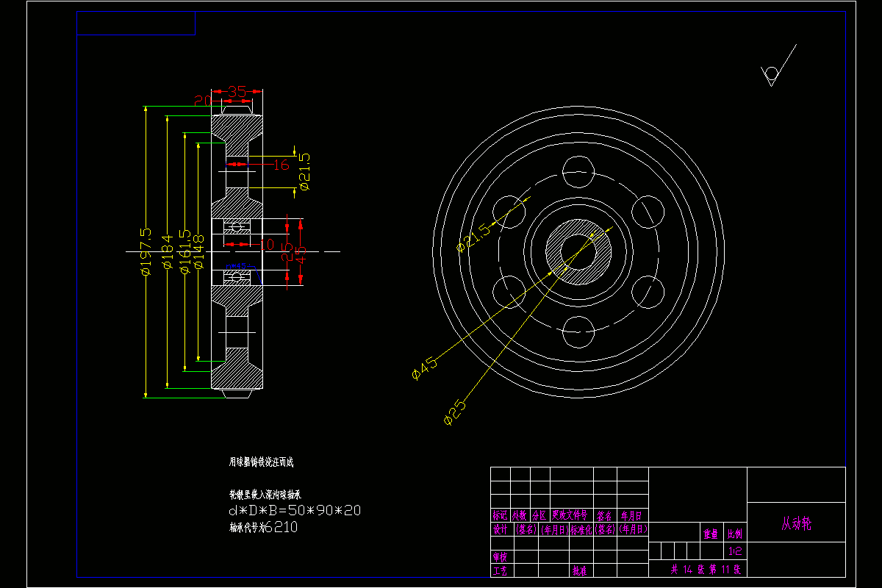The height and width of the screenshot is (588, 882).
Task: Click the 分区 cell in title block
Action: click(540, 516)
